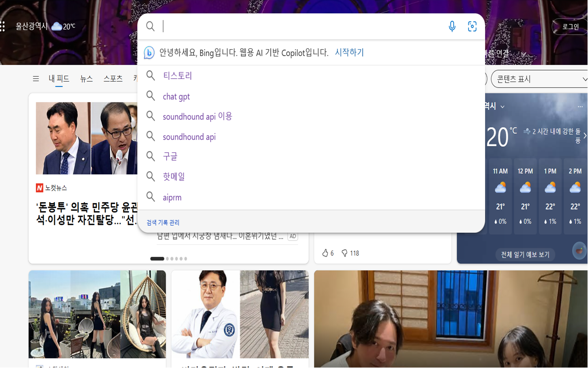Click the thumbs up like icon
Image resolution: width=588 pixels, height=368 pixels.
click(x=325, y=253)
